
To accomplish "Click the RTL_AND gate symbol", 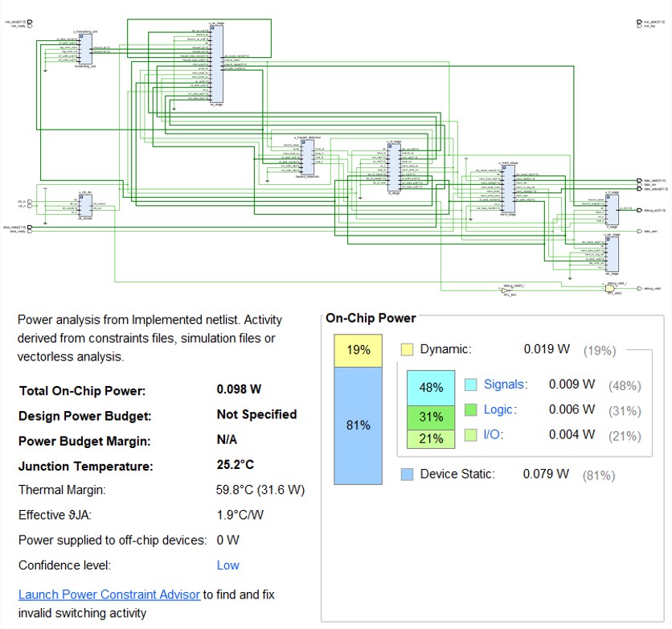I will point(609,288).
